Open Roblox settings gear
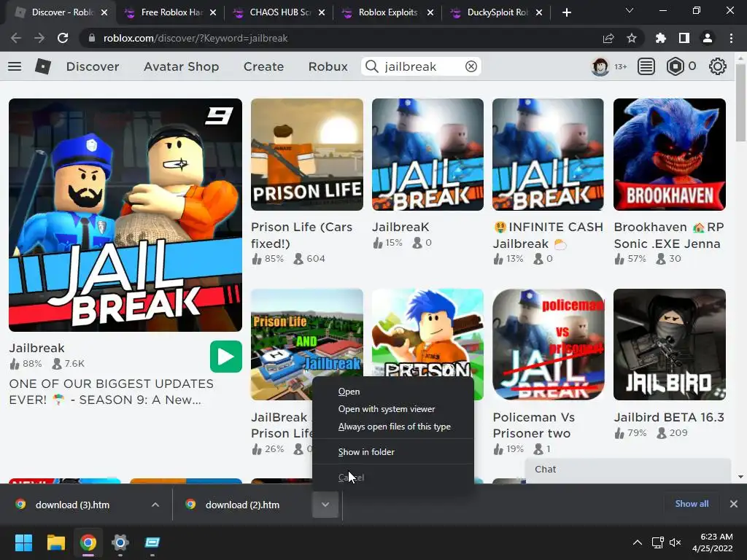Viewport: 747px width, 560px height. click(718, 66)
